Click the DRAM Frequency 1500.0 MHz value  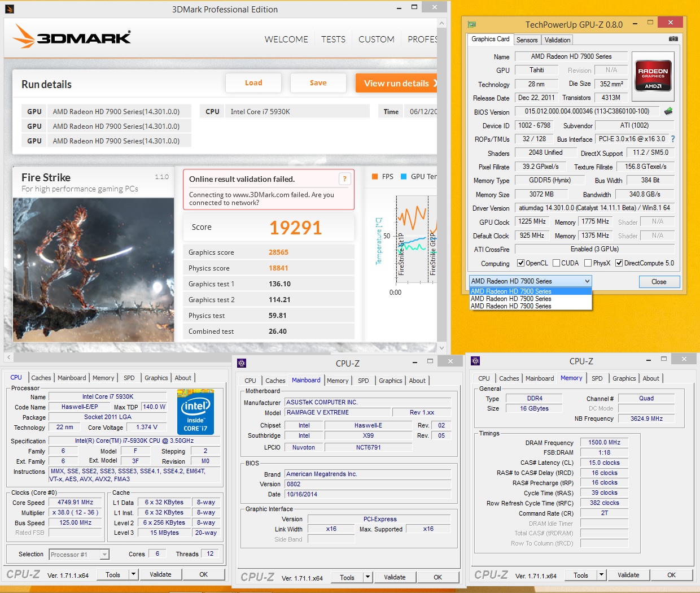click(x=604, y=442)
